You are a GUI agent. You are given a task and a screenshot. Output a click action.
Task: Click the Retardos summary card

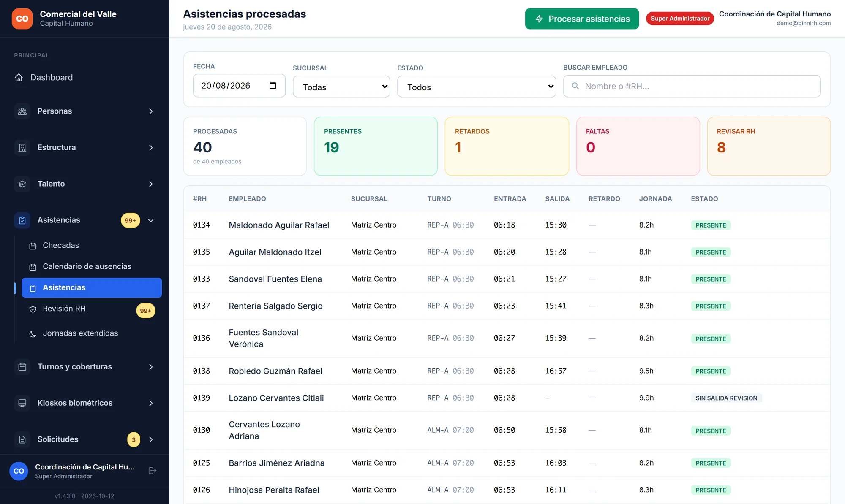pos(507,146)
